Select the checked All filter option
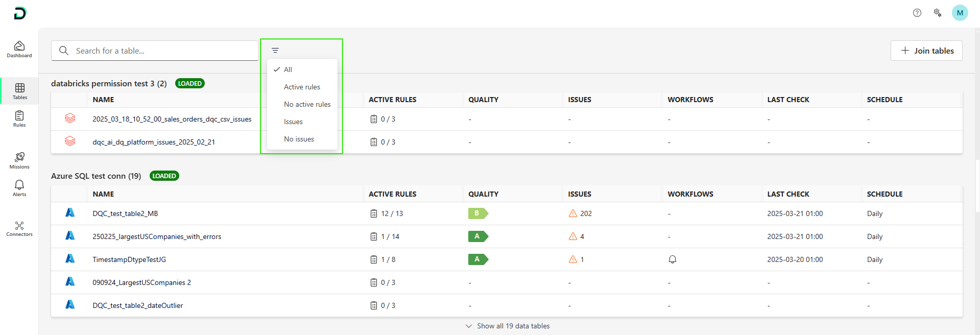This screenshot has width=980, height=335. click(288, 69)
